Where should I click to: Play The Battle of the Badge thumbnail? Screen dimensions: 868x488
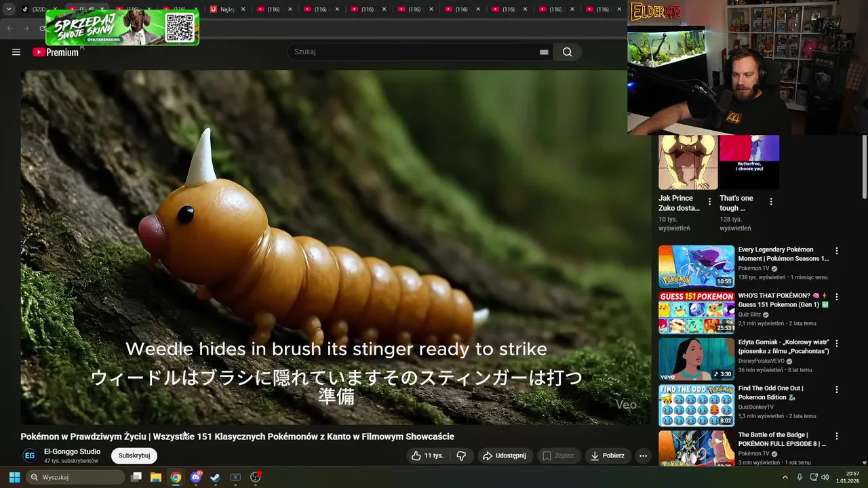(x=696, y=449)
